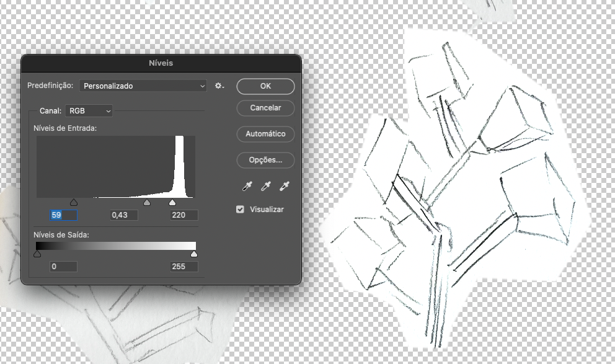Viewport: 615px width, 364px height.
Task: Click the highlights input field showing 220
Action: [184, 215]
